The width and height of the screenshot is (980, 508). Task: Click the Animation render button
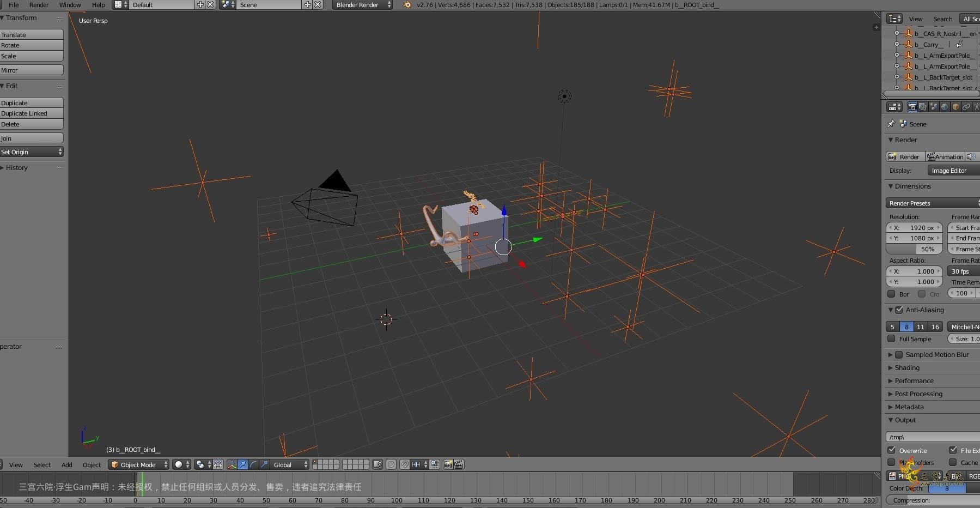(x=945, y=156)
